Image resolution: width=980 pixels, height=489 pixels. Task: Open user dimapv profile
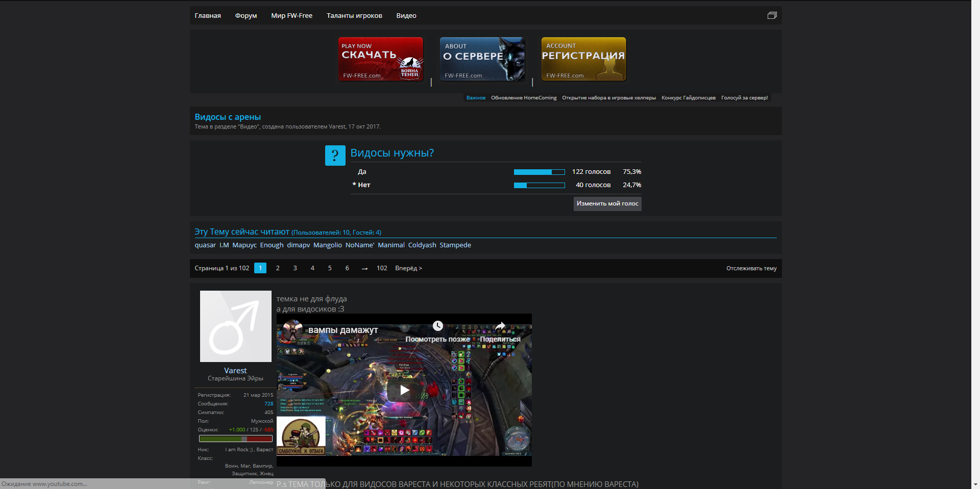click(299, 245)
